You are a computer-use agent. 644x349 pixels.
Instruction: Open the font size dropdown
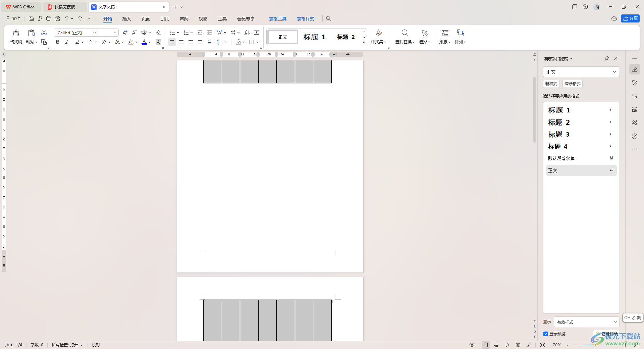[115, 33]
